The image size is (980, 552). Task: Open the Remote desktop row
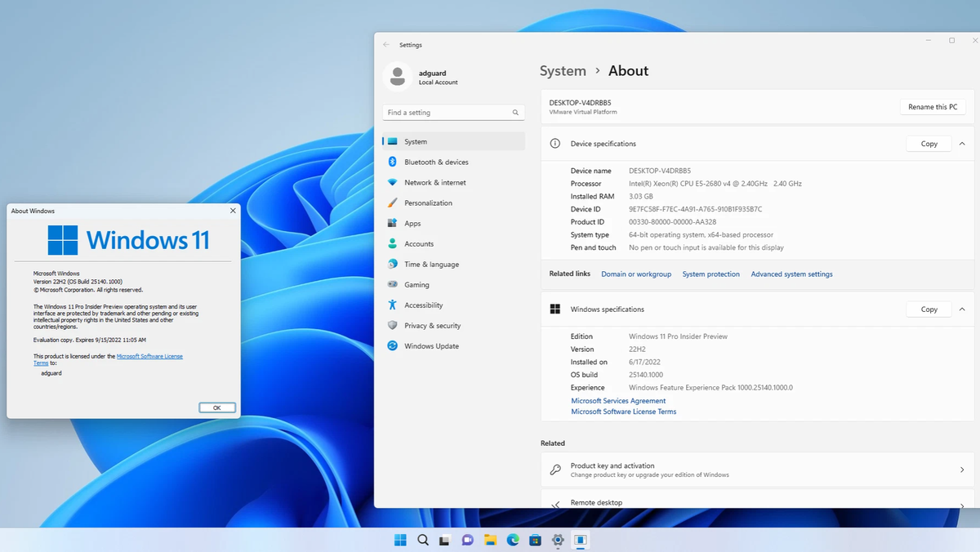click(x=757, y=500)
